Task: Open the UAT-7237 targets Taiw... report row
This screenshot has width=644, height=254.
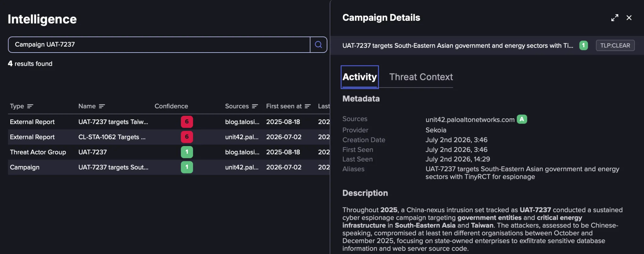Action: point(169,122)
